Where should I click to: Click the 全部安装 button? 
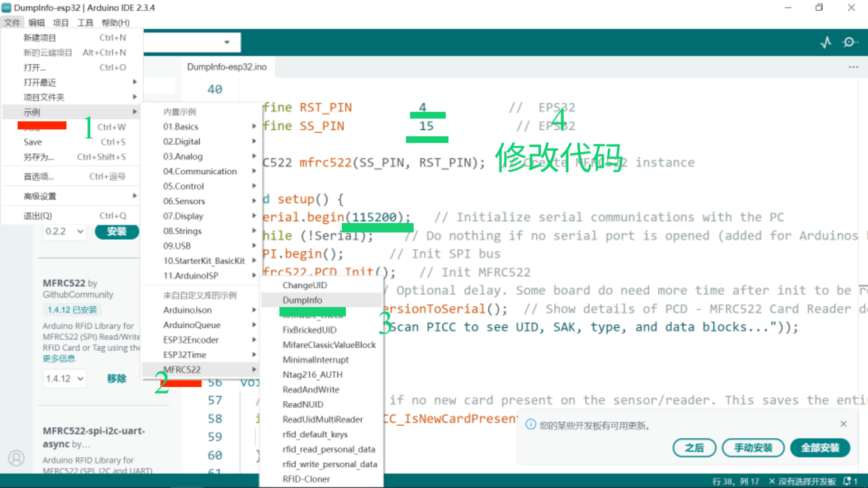click(820, 448)
